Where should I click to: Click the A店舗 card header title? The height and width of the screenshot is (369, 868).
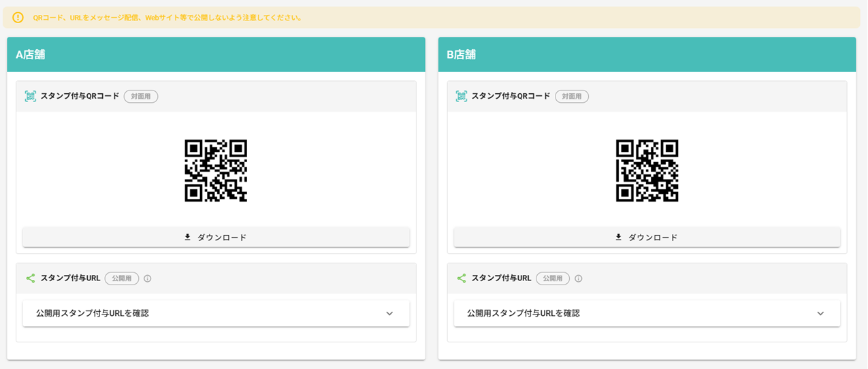(31, 54)
